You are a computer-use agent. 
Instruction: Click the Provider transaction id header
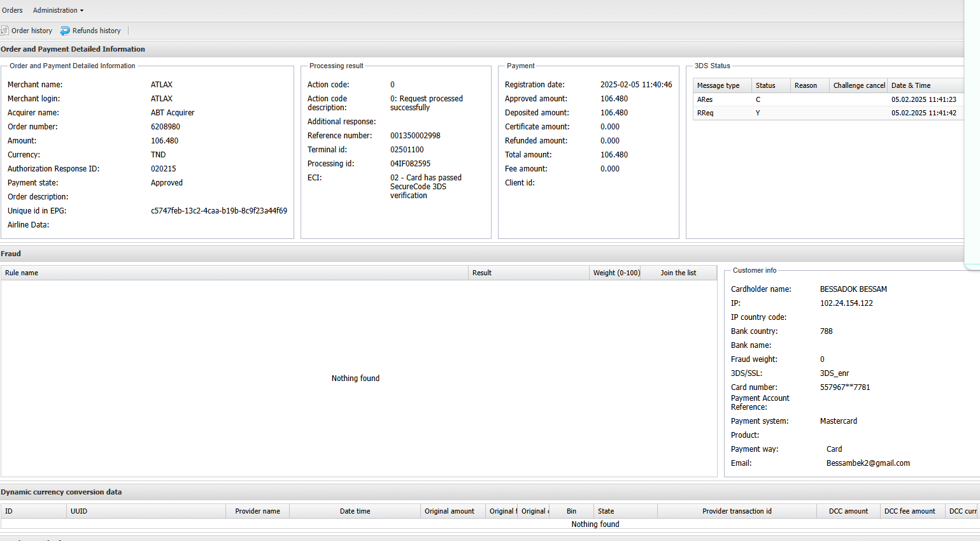[737, 511]
